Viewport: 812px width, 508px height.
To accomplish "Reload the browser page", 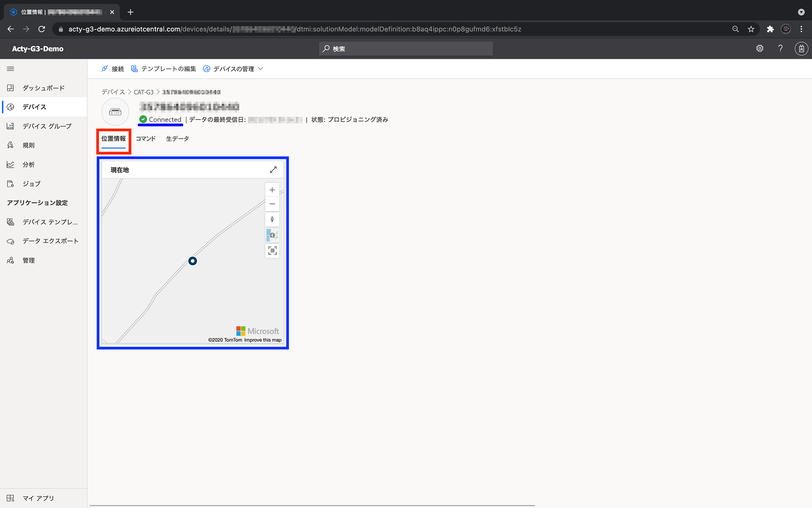I will pyautogui.click(x=42, y=29).
